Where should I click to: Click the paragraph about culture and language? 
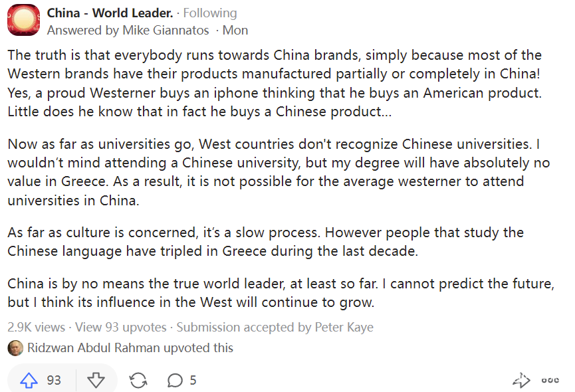coord(266,242)
